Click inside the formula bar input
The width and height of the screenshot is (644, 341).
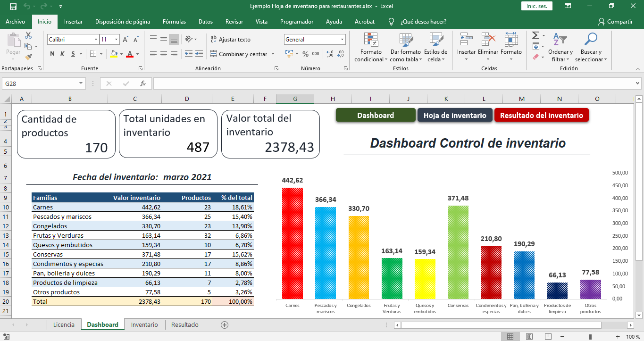pyautogui.click(x=392, y=83)
